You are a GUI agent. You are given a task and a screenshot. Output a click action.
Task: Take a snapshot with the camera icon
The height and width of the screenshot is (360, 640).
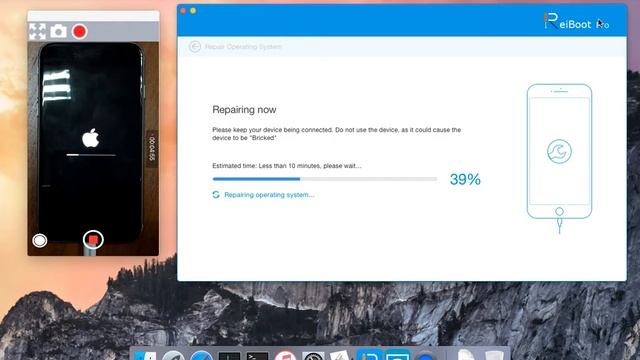(58, 31)
